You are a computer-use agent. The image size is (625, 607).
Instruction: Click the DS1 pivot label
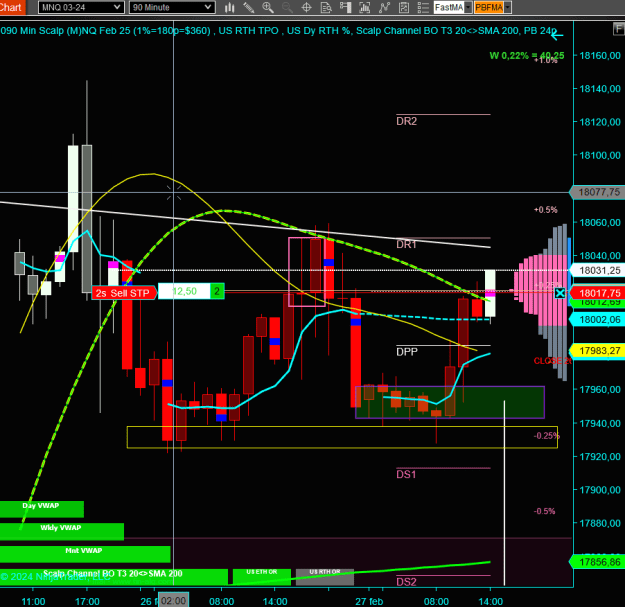pyautogui.click(x=406, y=474)
